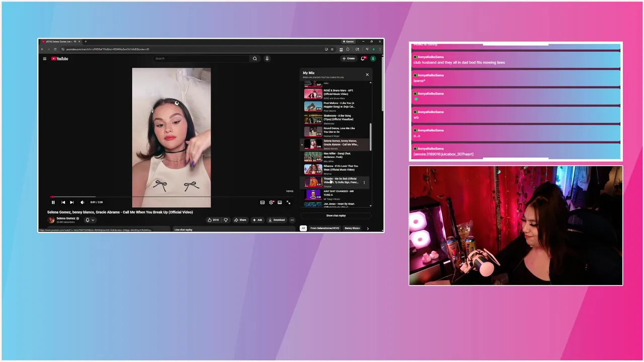This screenshot has width=644, height=362.
Task: Open the YouTube hamburger guide menu
Action: coord(44,59)
